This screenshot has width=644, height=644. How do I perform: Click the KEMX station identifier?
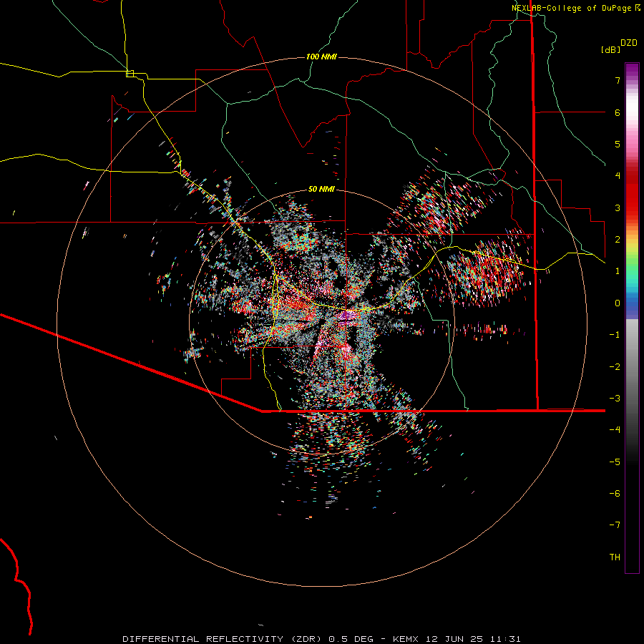[x=406, y=639]
